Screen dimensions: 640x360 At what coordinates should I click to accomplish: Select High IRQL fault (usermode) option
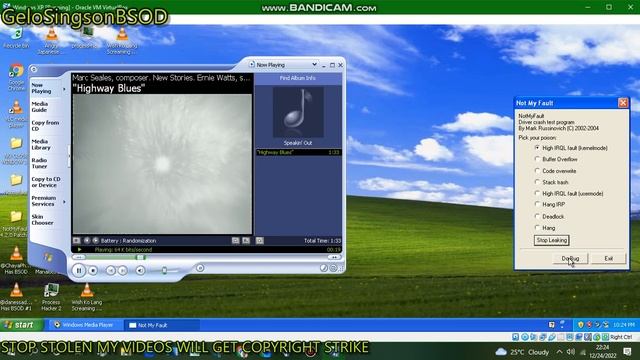click(569, 193)
